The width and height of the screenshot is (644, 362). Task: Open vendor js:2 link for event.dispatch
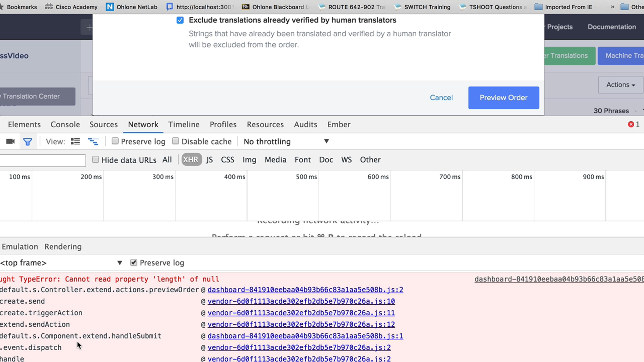(299, 347)
